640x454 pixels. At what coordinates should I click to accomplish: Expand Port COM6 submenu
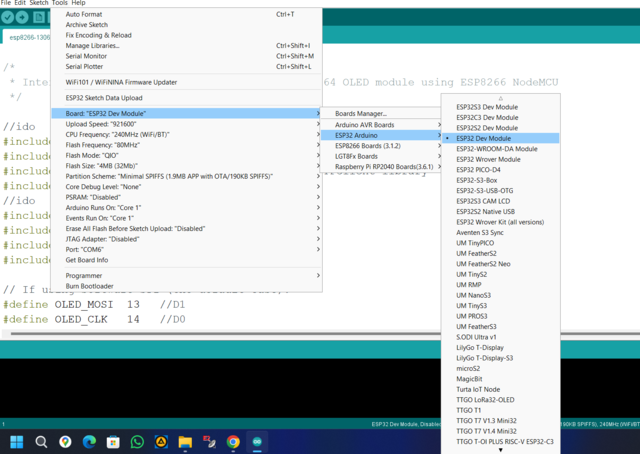tap(187, 249)
